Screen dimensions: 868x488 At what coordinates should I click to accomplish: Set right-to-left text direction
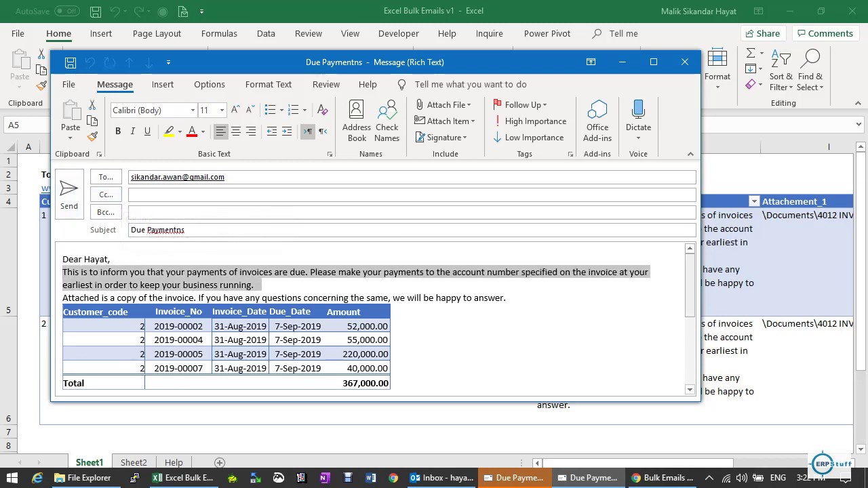323,131
